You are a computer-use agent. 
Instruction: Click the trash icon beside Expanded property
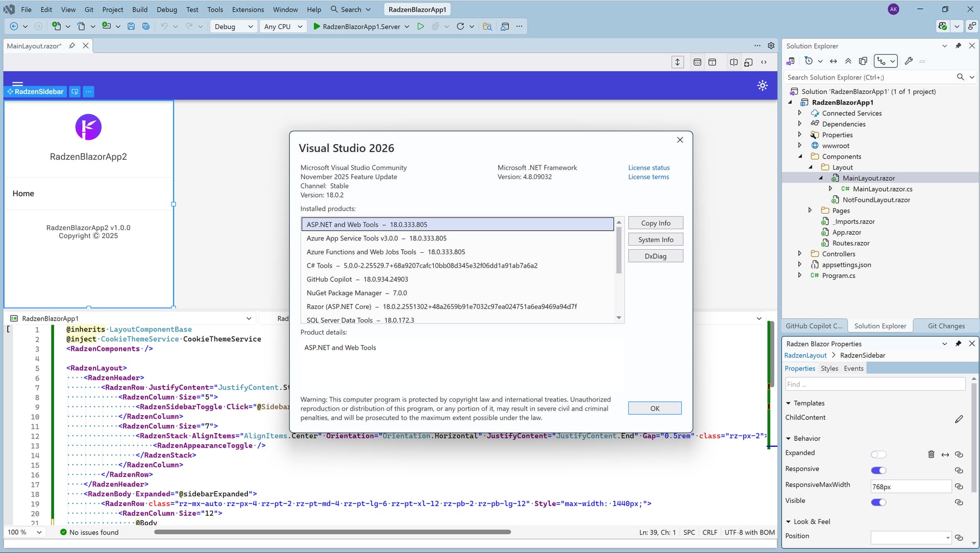pos(931,454)
